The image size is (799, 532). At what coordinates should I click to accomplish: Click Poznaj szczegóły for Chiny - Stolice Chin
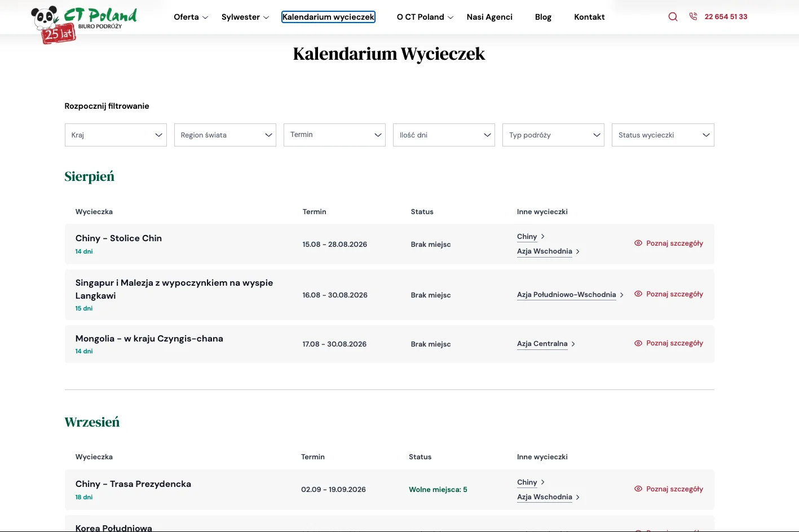click(674, 243)
